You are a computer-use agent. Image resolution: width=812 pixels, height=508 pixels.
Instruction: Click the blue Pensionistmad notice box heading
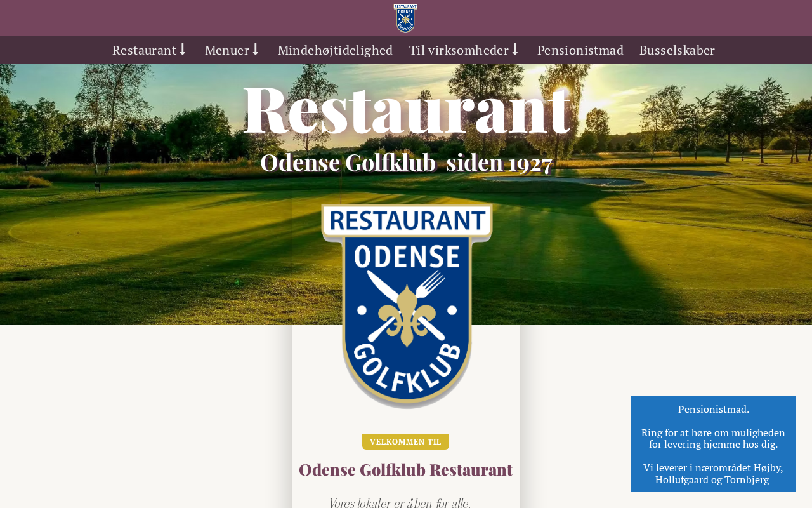[714, 410]
